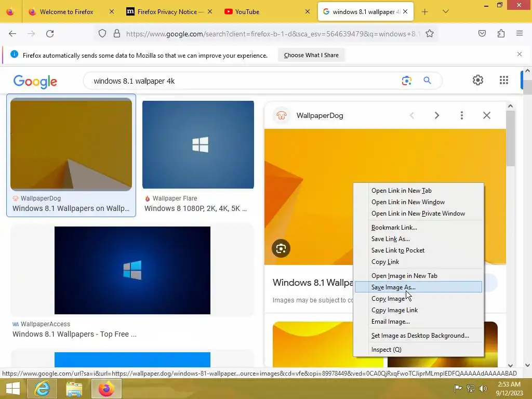
Task: Close the Welcome to Firefox tab
Action: tap(112, 11)
